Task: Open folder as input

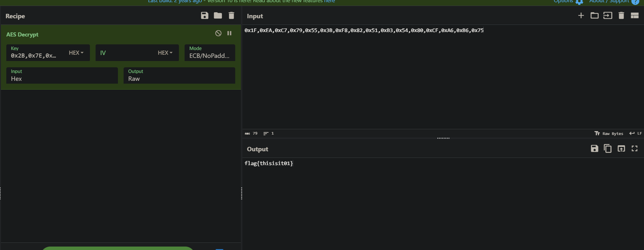Action: coord(594,15)
